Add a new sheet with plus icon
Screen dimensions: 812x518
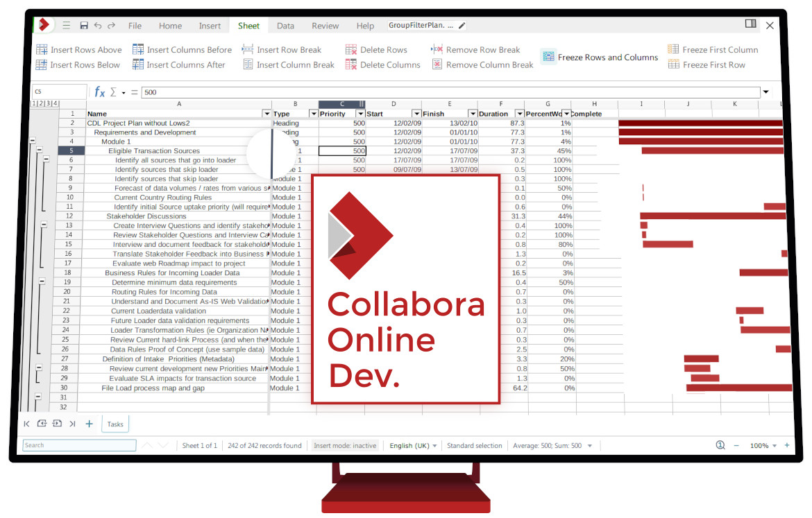89,424
